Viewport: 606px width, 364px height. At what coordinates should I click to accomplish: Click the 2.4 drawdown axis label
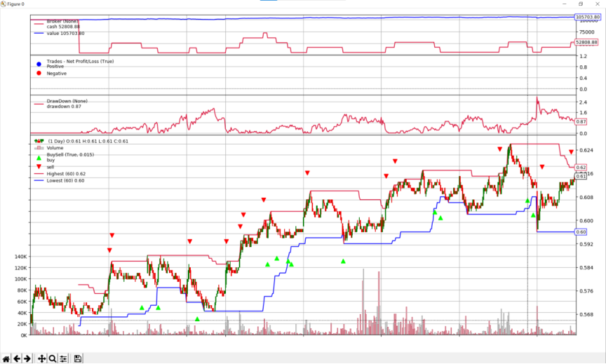point(583,102)
